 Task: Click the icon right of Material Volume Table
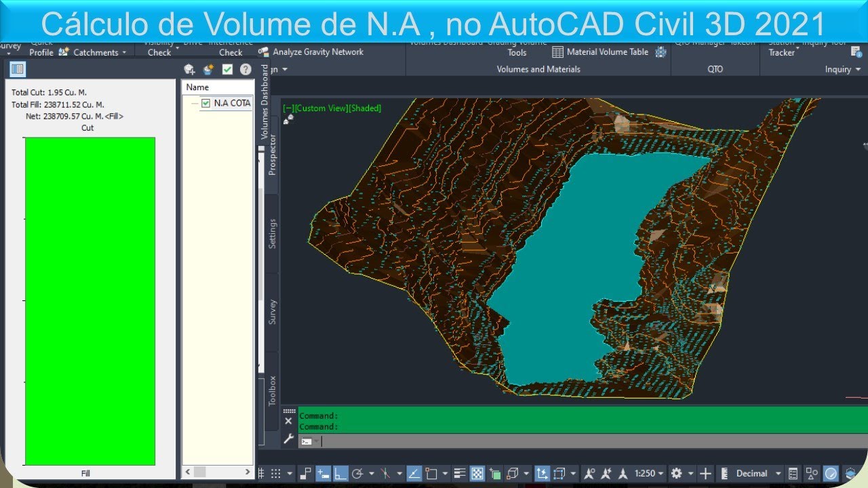660,52
